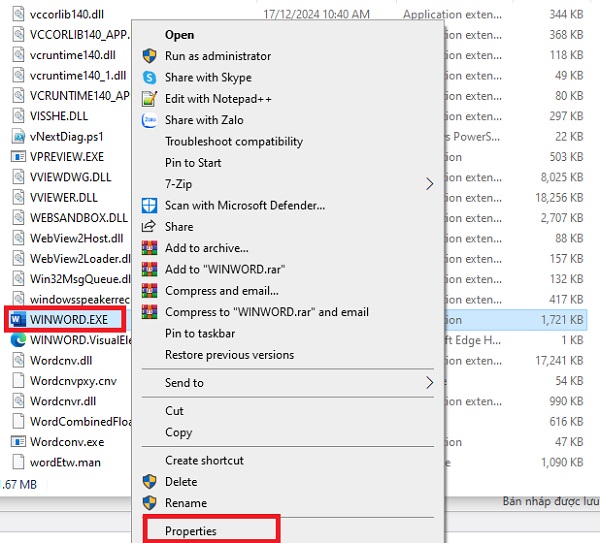
Task: Select Run as administrator
Action: pos(218,56)
